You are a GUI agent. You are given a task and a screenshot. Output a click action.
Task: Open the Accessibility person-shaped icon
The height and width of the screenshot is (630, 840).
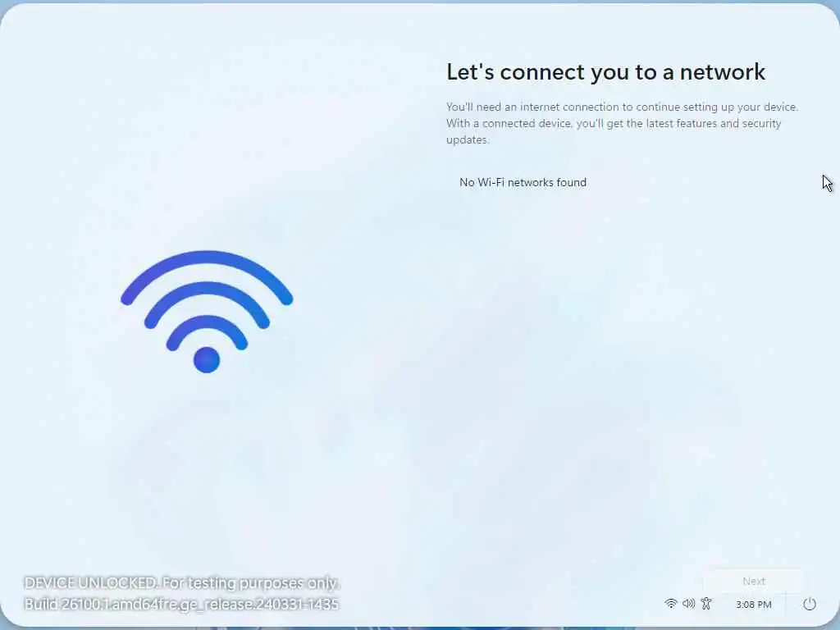tap(706, 604)
